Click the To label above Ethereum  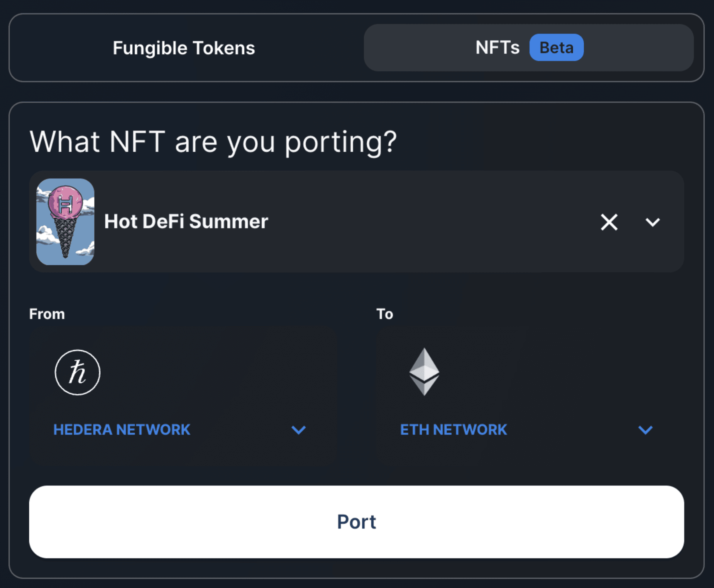click(x=385, y=314)
